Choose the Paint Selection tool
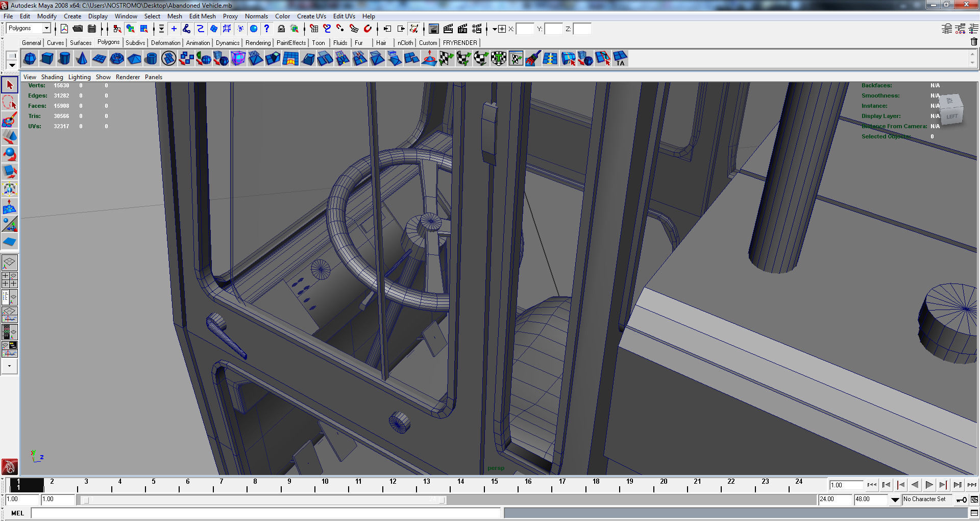This screenshot has width=980, height=521. click(10, 120)
